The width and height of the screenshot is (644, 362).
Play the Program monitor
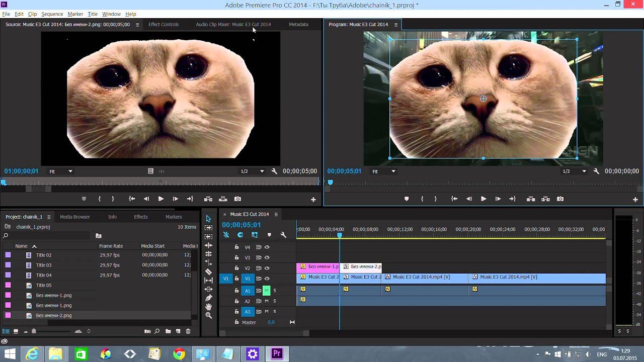click(x=484, y=199)
